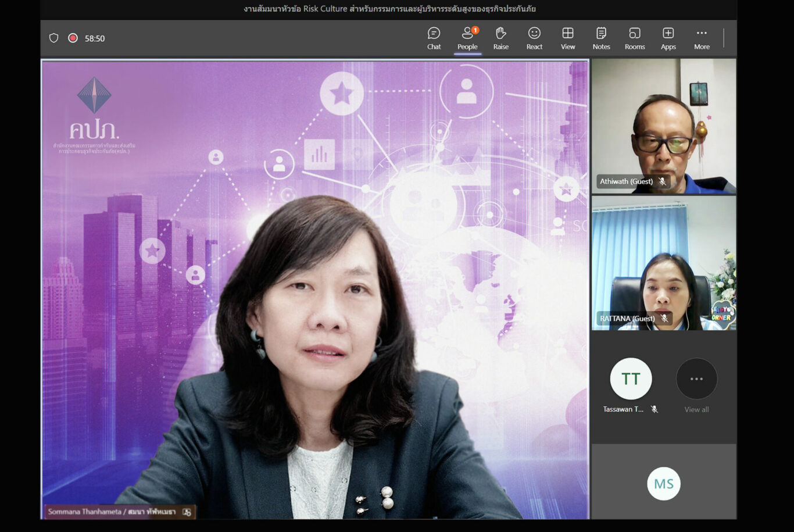Click the red recording indicator
794x532 pixels.
tap(73, 38)
